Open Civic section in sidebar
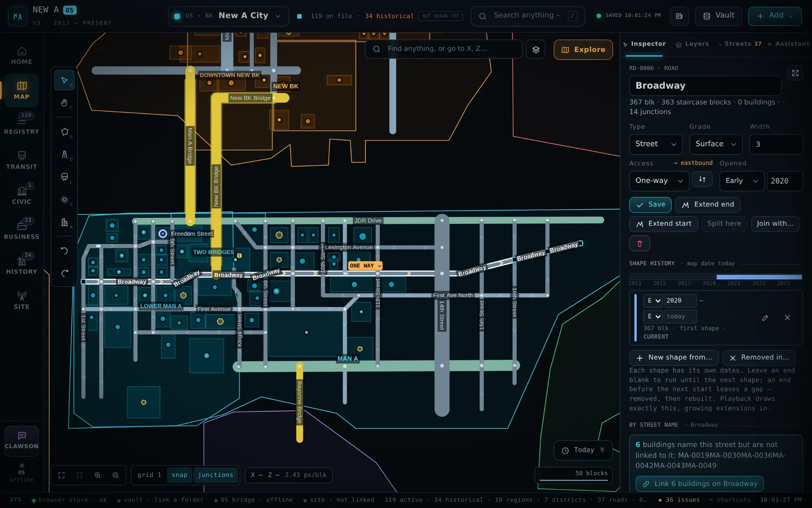 (x=22, y=195)
